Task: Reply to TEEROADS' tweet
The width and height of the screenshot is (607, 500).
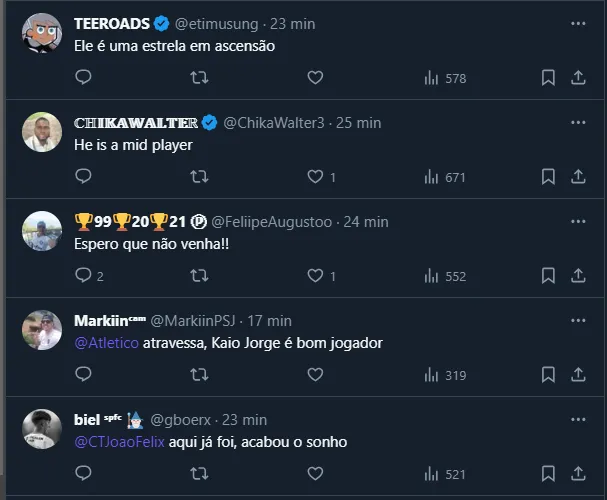Action: 84,77
